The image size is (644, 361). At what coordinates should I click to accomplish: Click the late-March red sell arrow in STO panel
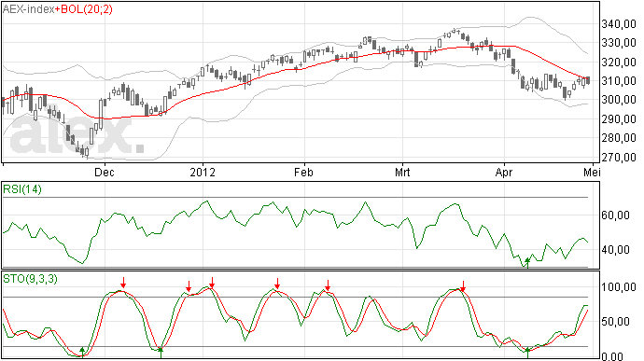(x=463, y=286)
